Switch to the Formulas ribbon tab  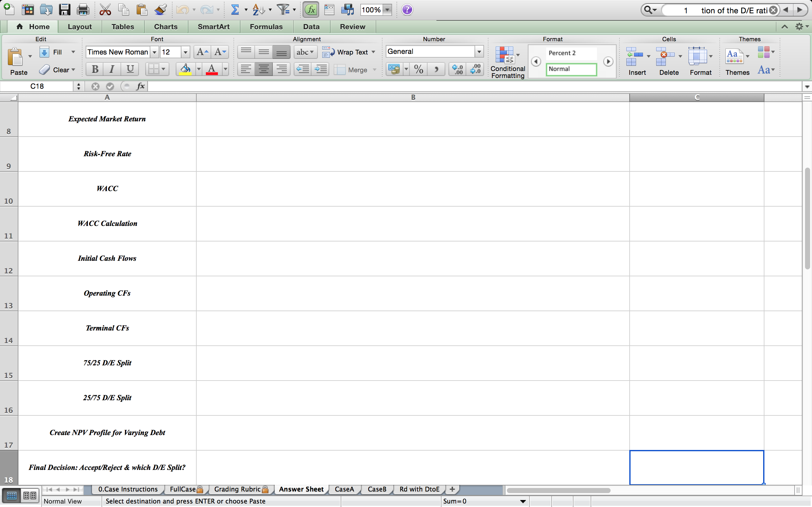[266, 27]
